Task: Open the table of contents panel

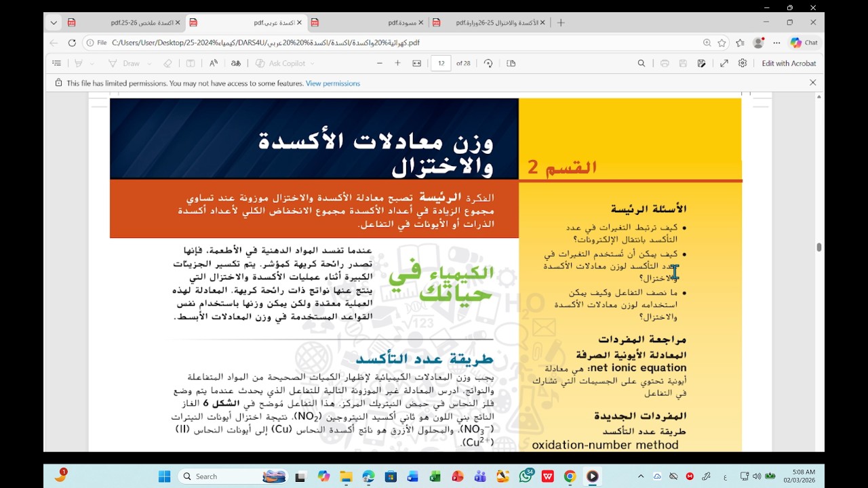Action: (x=57, y=63)
